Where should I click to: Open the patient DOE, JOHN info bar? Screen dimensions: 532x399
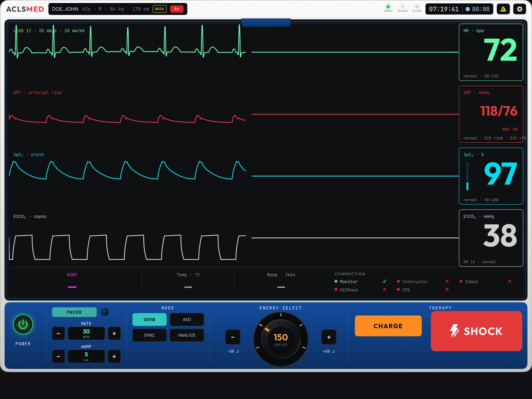[118, 9]
